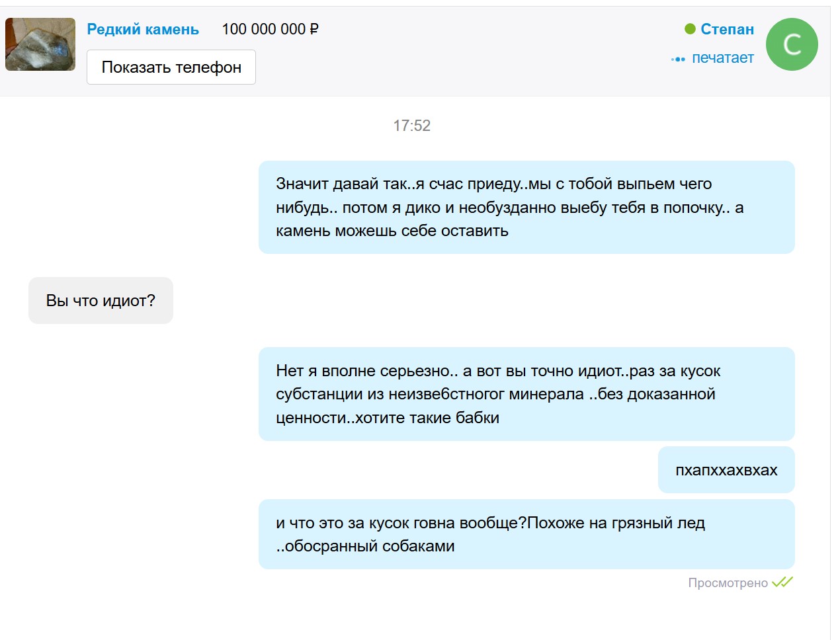Click the blue typing dots indicator
The image size is (840, 640).
pyautogui.click(x=678, y=59)
